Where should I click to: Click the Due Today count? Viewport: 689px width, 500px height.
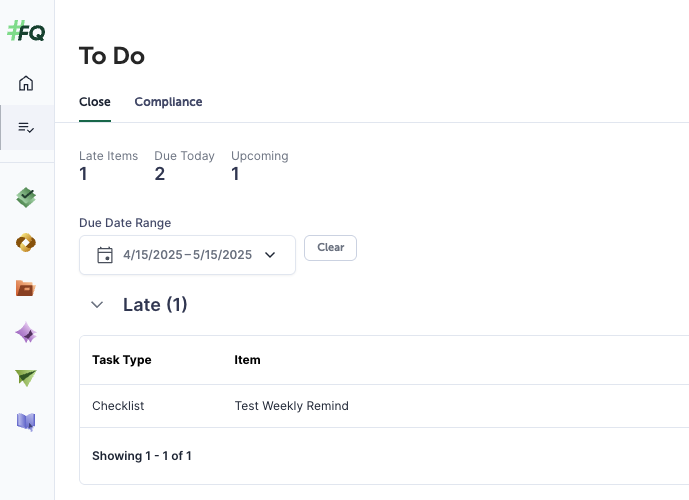[x=160, y=174]
